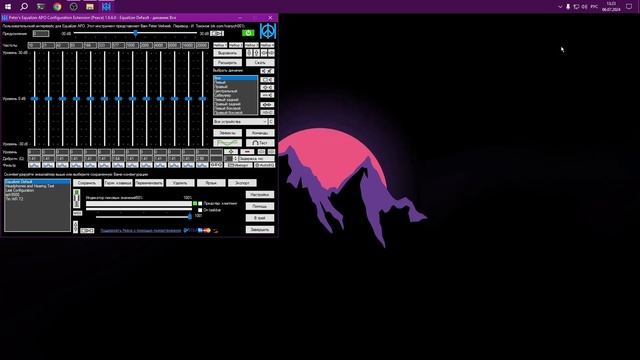Screen dimensions: 640x360
Task: Click the C button beside device dropdown
Action: click(271, 122)
